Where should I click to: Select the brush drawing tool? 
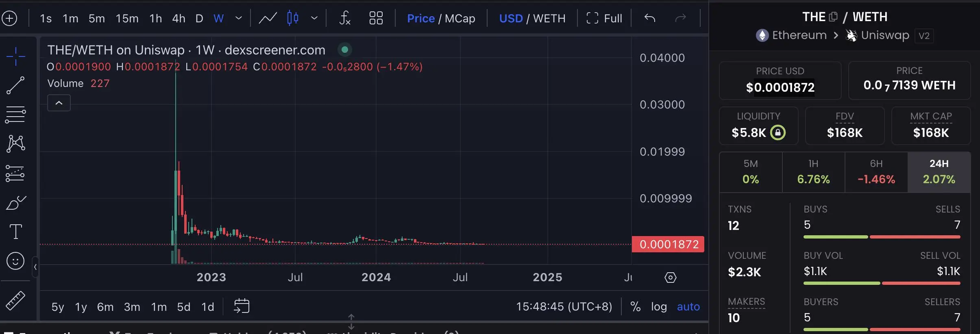(x=16, y=202)
